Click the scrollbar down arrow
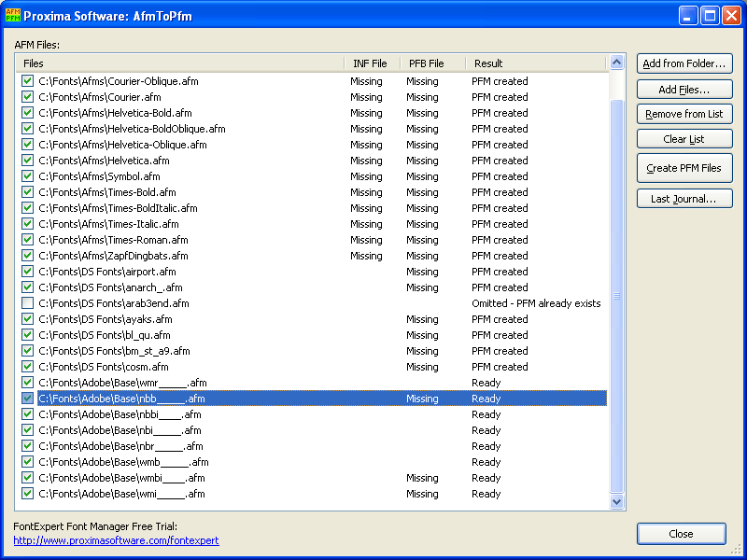Image resolution: width=747 pixels, height=560 pixels. 617,501
